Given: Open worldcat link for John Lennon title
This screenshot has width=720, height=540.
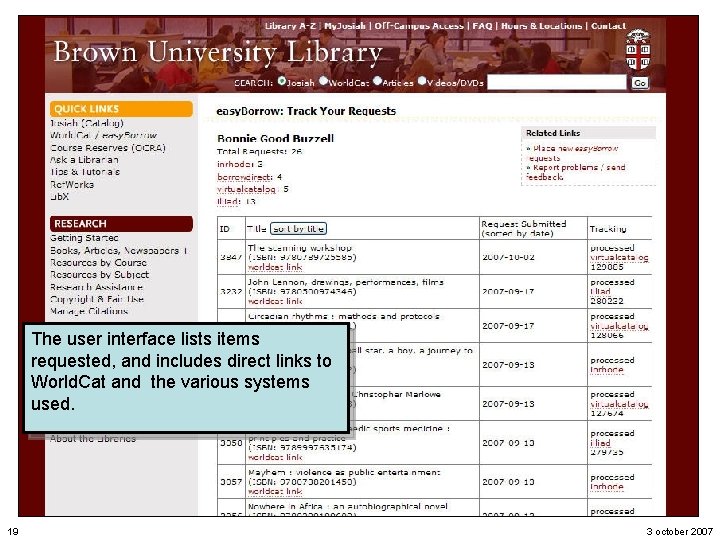Looking at the screenshot, I should pyautogui.click(x=275, y=301).
